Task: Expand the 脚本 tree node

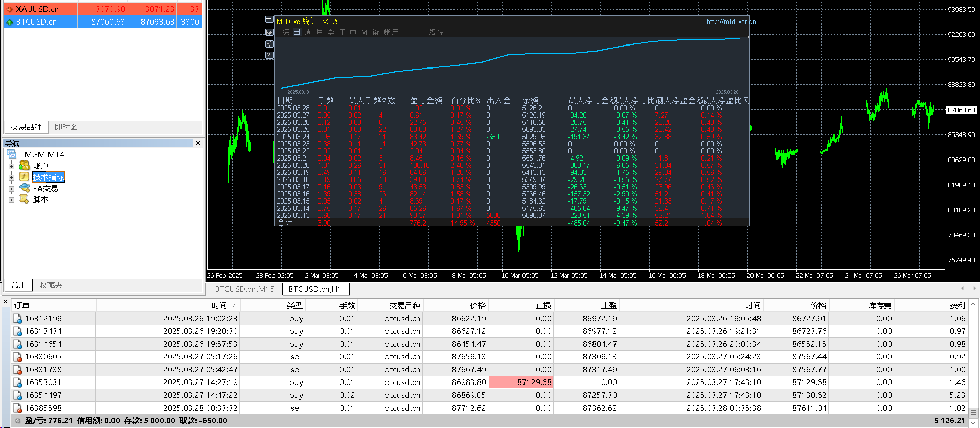Action: click(11, 200)
